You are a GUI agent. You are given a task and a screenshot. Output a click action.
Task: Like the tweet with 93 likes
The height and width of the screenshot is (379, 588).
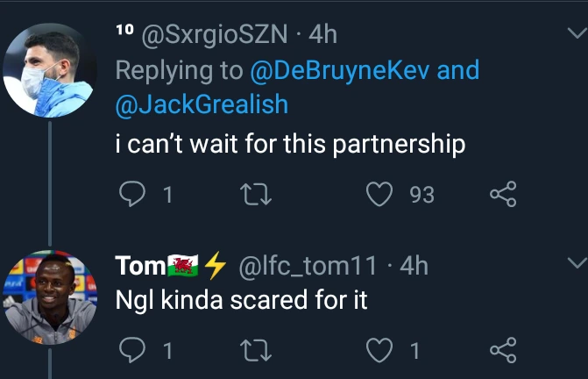[379, 194]
